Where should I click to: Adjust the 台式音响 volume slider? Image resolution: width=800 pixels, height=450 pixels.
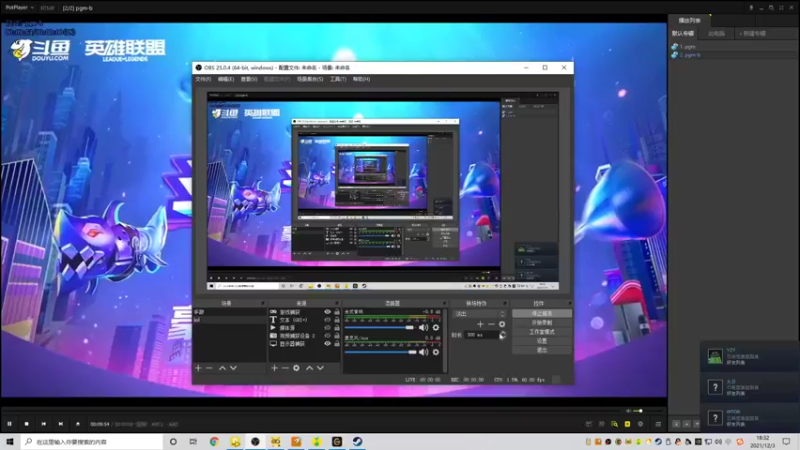coord(380,328)
